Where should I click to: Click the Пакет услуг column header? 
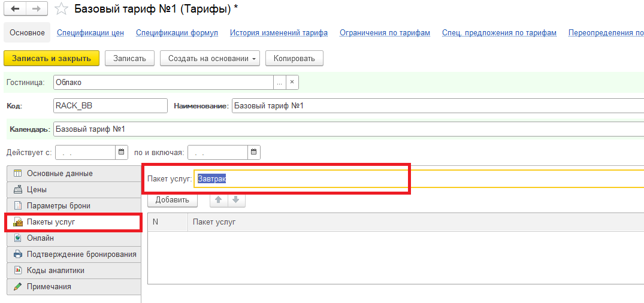[416, 222]
